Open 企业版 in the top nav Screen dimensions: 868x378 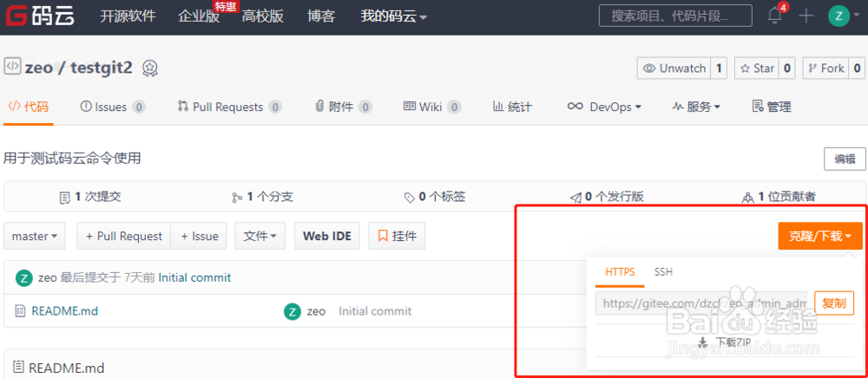199,16
